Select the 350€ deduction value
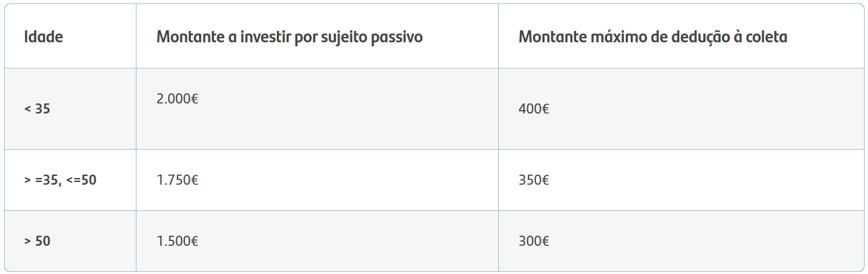Screen dimensions: 868x274 pyautogui.click(x=534, y=180)
